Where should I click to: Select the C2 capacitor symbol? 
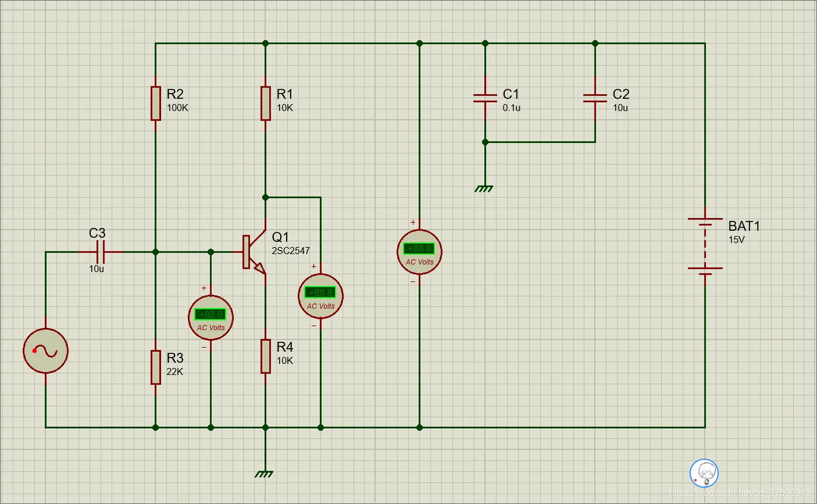coord(595,98)
